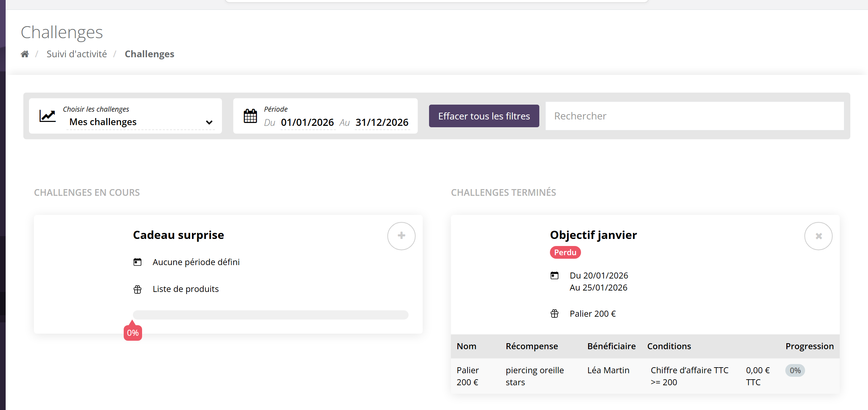This screenshot has height=410, width=868.
Task: Click Effacer tous les filtres button
Action: pos(484,116)
